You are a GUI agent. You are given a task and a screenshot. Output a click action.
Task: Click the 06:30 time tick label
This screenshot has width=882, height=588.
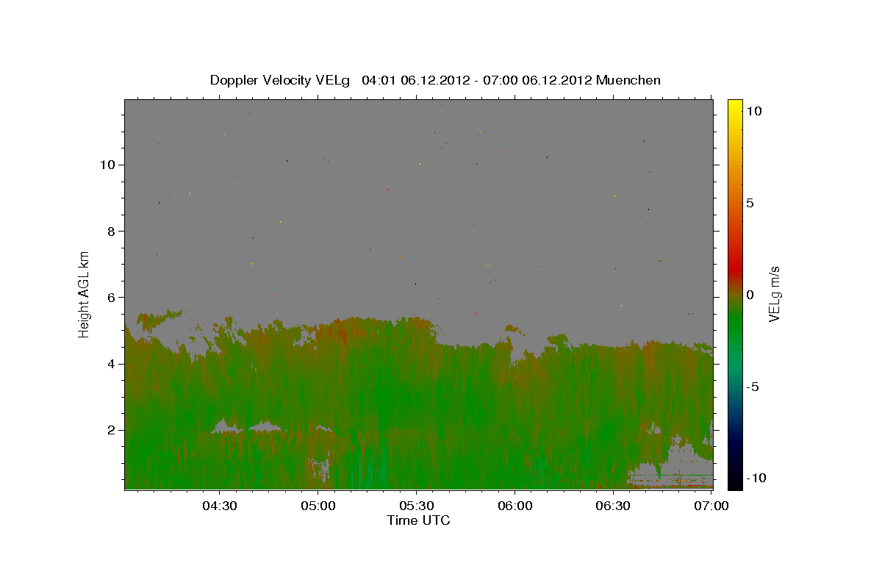pos(614,506)
